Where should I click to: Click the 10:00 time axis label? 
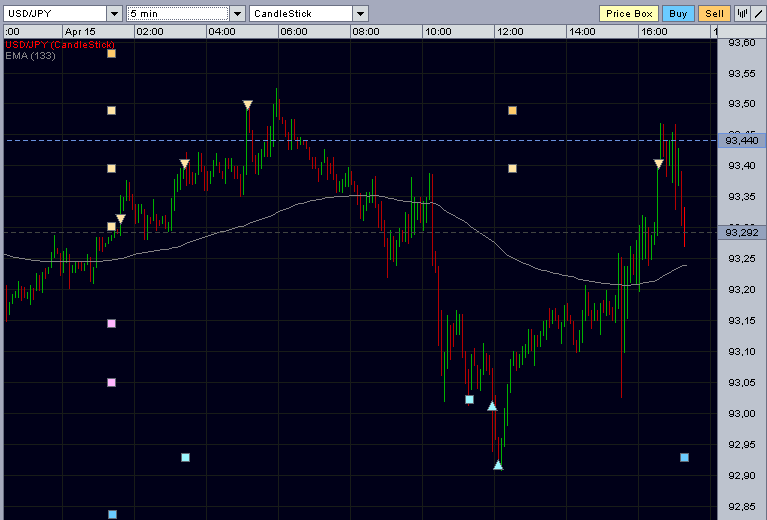pyautogui.click(x=438, y=32)
